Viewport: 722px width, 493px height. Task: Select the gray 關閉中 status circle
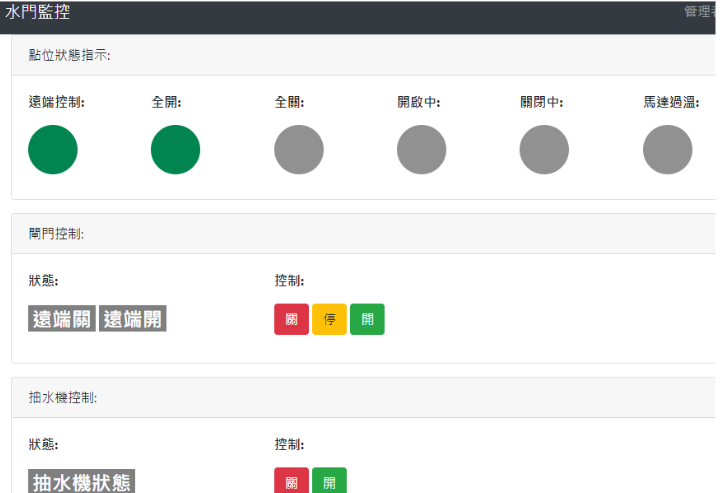[544, 150]
